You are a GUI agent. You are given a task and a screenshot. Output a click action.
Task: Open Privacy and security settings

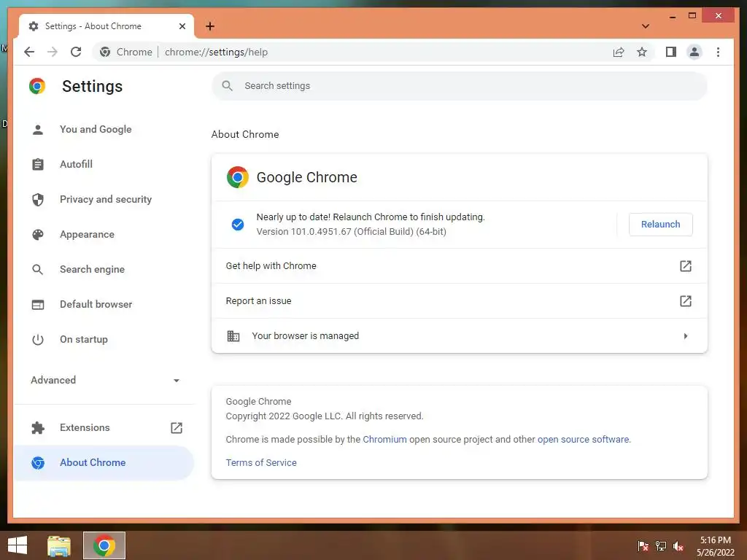(x=104, y=199)
